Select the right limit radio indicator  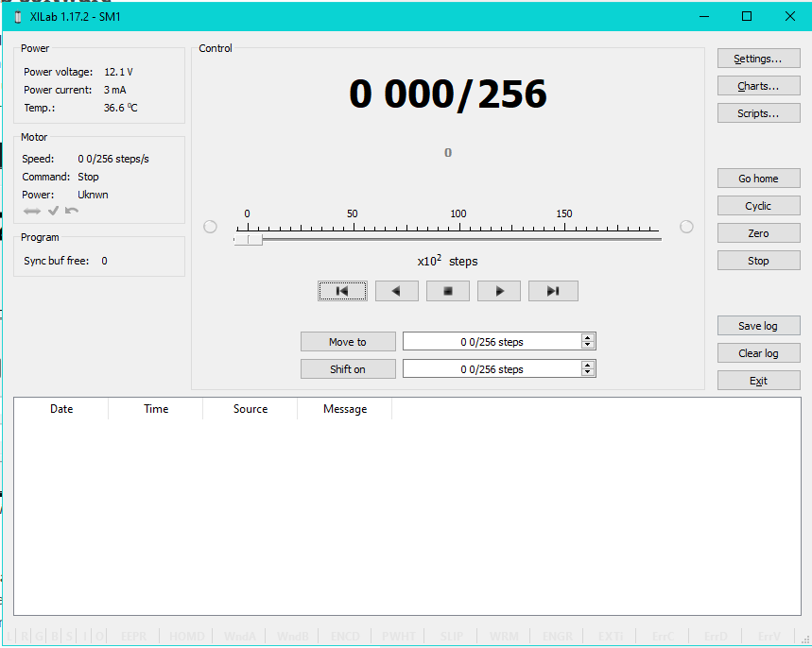686,227
